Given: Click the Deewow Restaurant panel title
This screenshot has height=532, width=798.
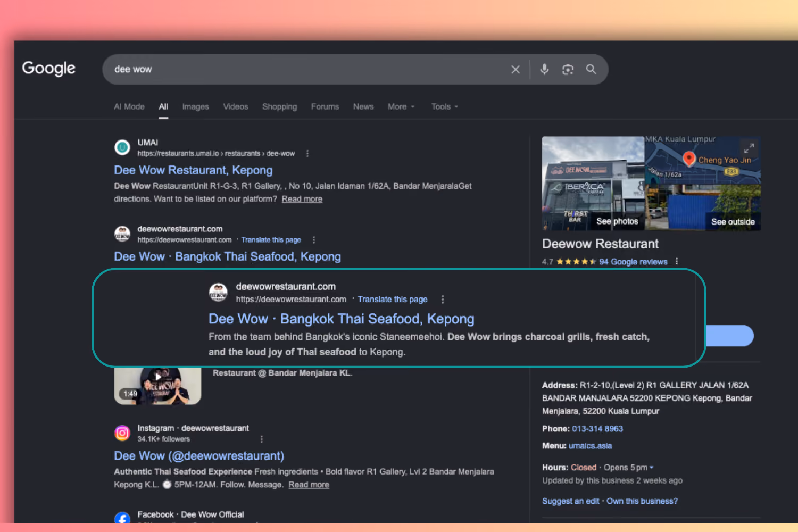Looking at the screenshot, I should pyautogui.click(x=600, y=244).
